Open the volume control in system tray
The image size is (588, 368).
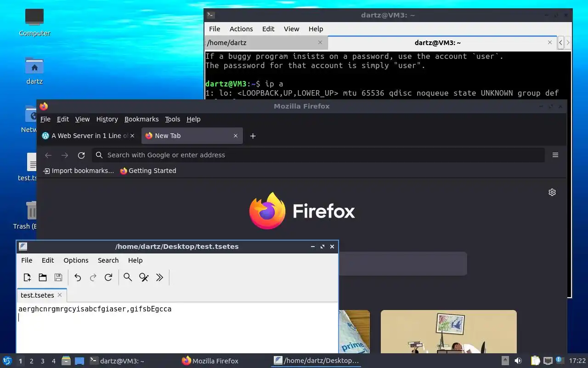pyautogui.click(x=518, y=361)
